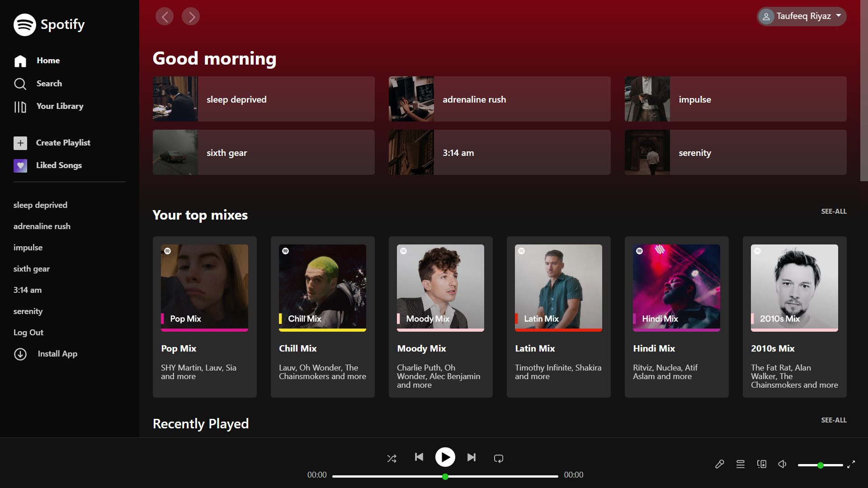868x488 pixels.
Task: Open the Chill Mix cover art
Action: coord(323,288)
